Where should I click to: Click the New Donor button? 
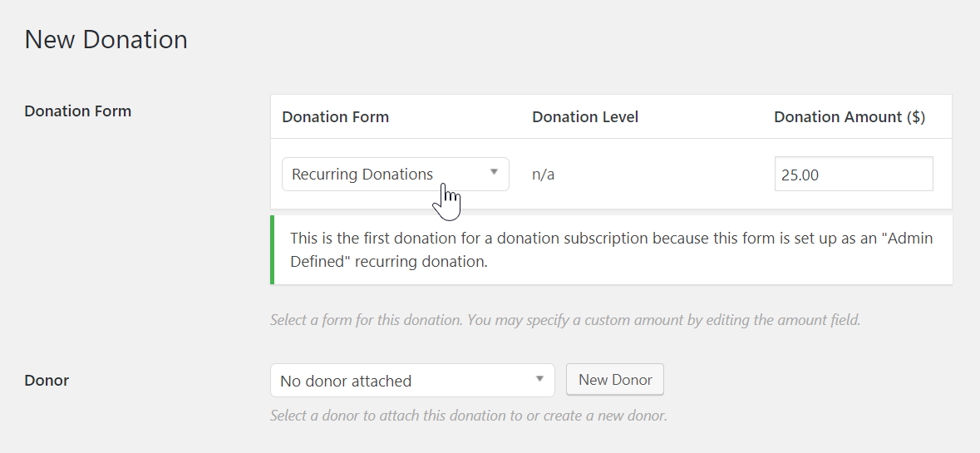pyautogui.click(x=615, y=380)
